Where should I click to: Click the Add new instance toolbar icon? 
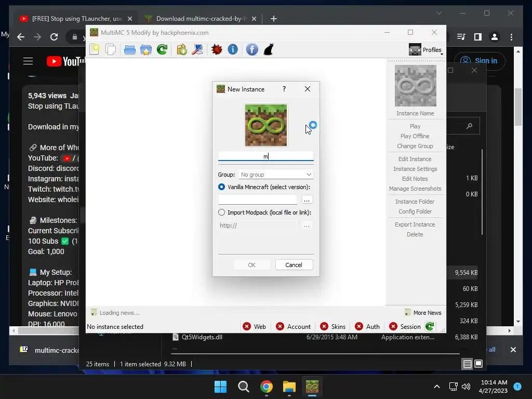(x=95, y=49)
